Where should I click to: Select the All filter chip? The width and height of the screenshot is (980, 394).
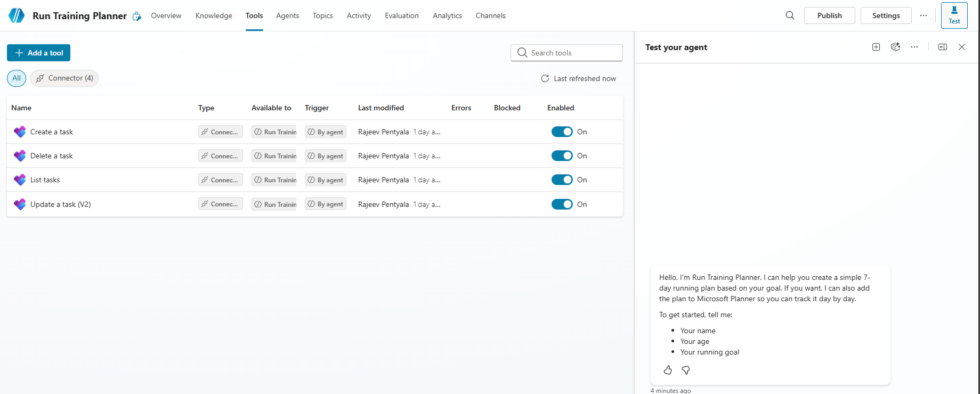point(17,78)
